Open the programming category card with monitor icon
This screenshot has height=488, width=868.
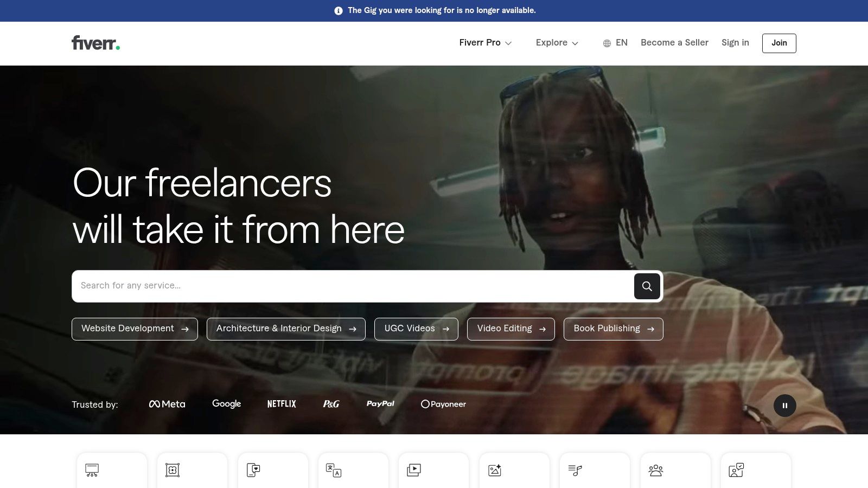pos(112,470)
